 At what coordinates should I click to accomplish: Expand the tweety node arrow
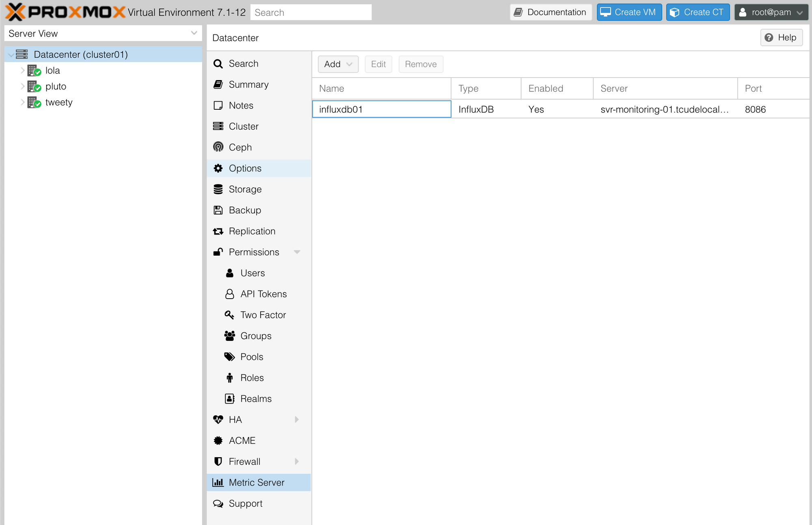point(23,102)
